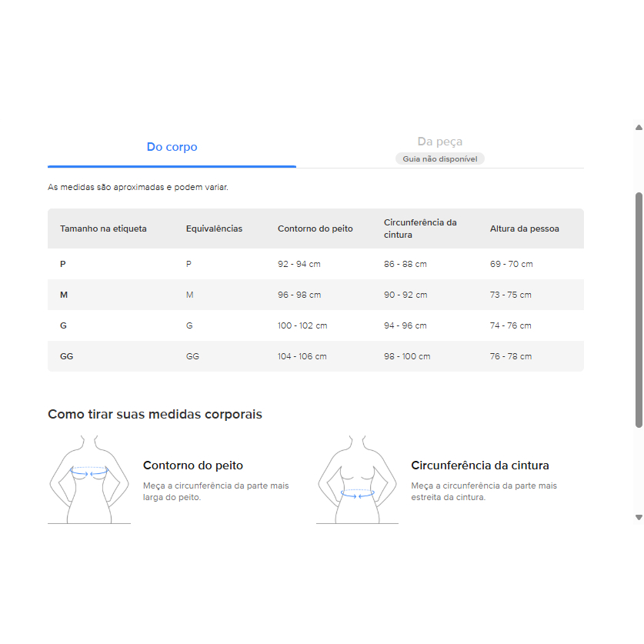Select the M size row label
Viewport: 644px width, 644px height.
(64, 295)
